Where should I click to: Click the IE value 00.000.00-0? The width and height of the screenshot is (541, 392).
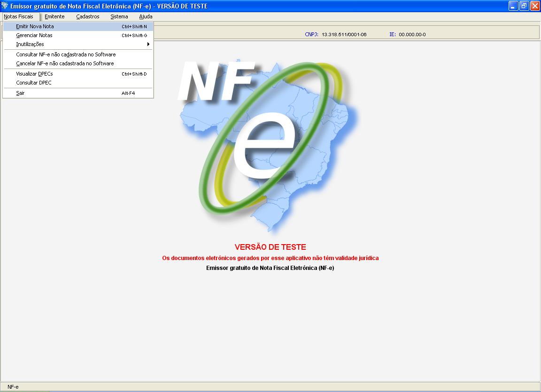(x=412, y=34)
